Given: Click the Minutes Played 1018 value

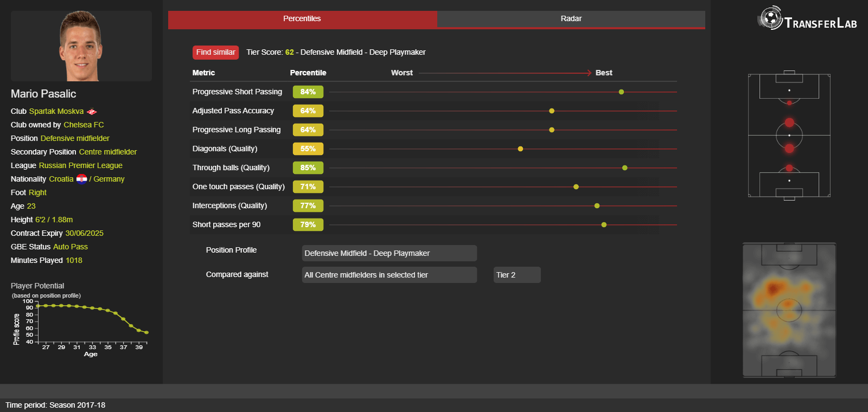Looking at the screenshot, I should [x=74, y=260].
